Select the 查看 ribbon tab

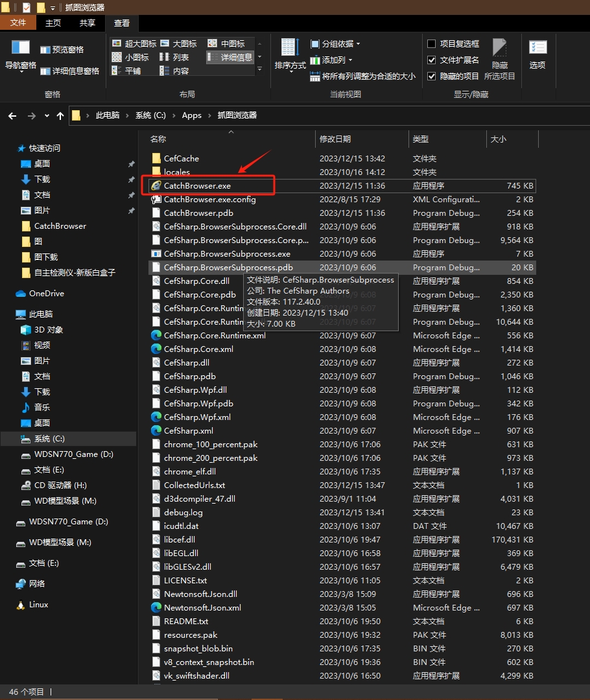click(121, 23)
